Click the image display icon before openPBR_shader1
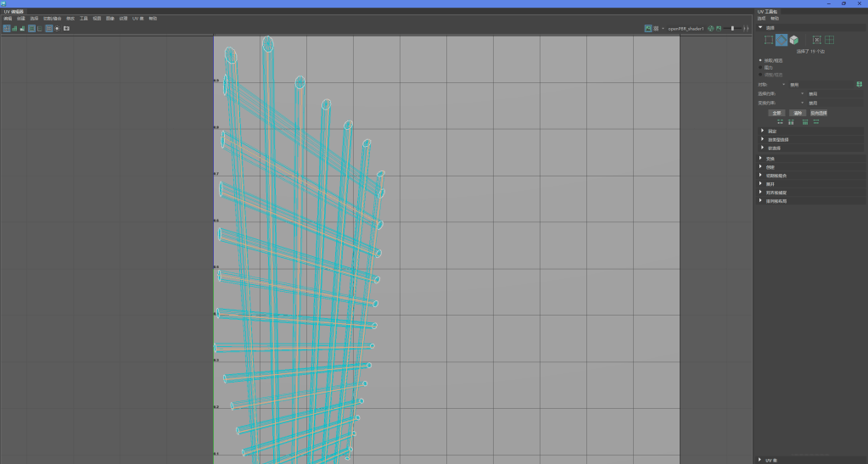 [x=648, y=28]
